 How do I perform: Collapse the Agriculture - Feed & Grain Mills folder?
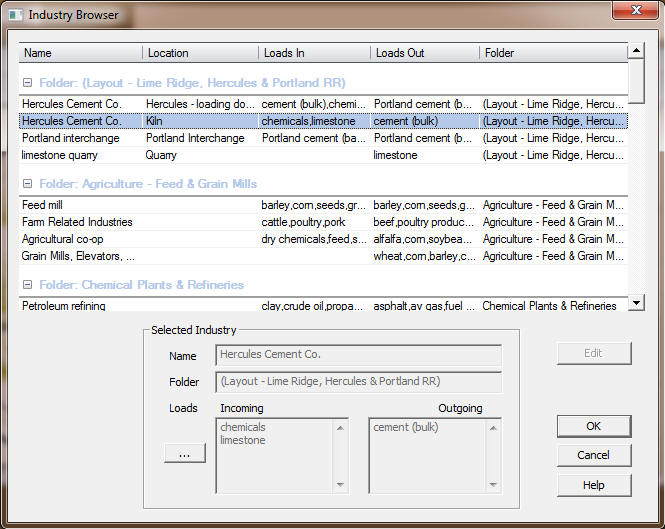pos(28,184)
